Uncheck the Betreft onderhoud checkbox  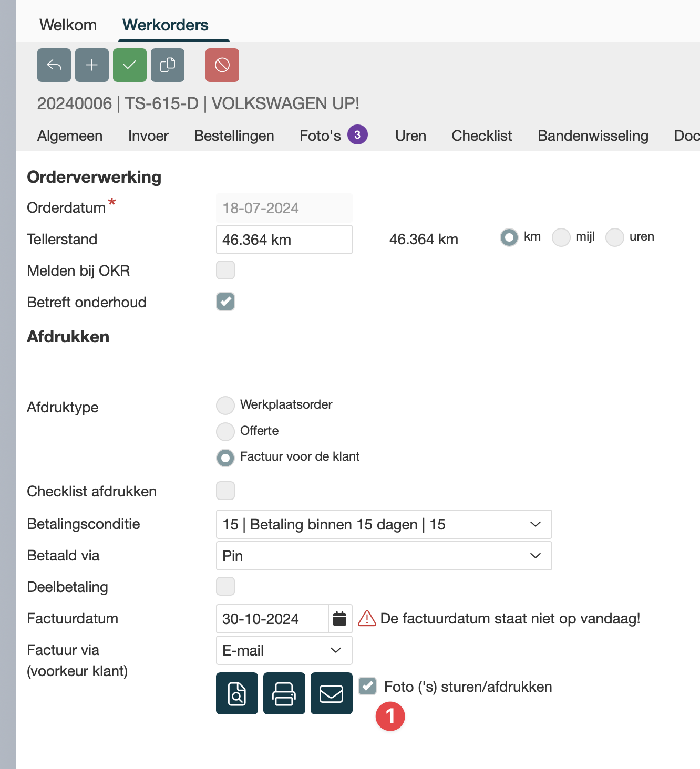point(225,302)
